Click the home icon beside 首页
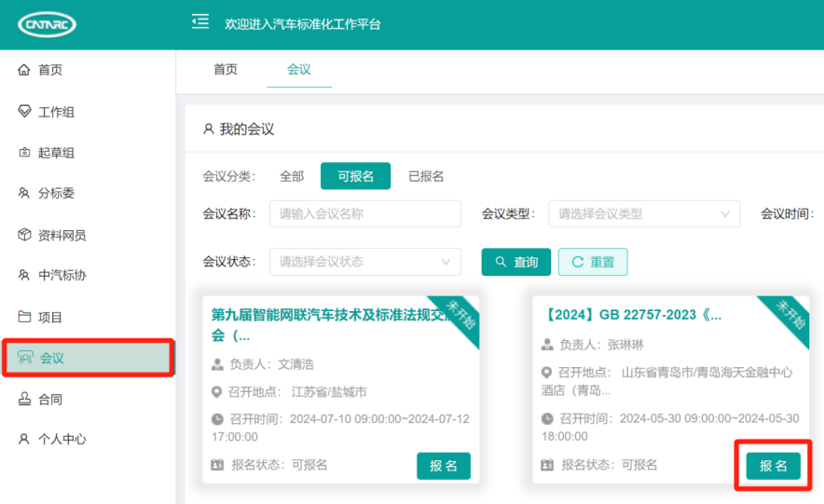This screenshot has width=824, height=504. [x=24, y=69]
